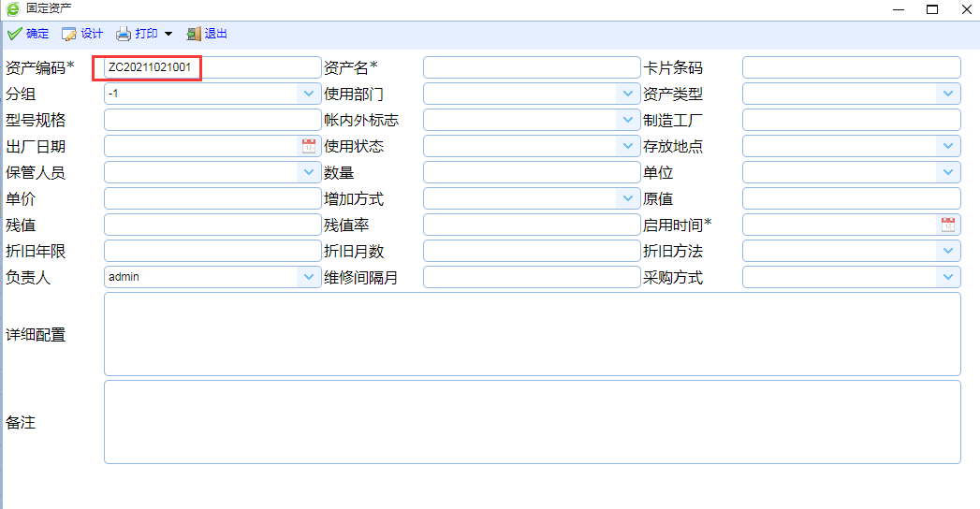Expand the 使用状态 dropdown
Image resolution: width=980 pixels, height=509 pixels.
[x=627, y=146]
